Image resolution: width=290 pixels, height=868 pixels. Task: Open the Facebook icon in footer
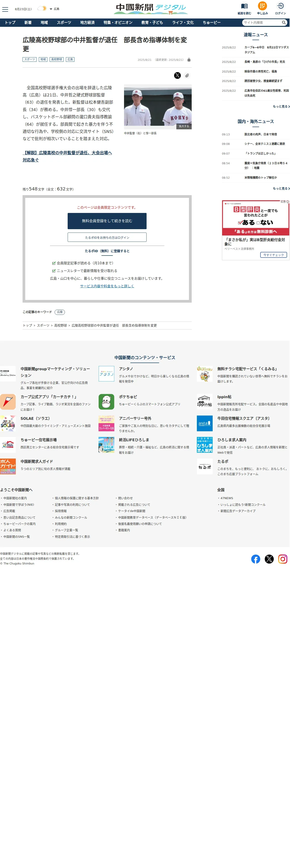255,559
